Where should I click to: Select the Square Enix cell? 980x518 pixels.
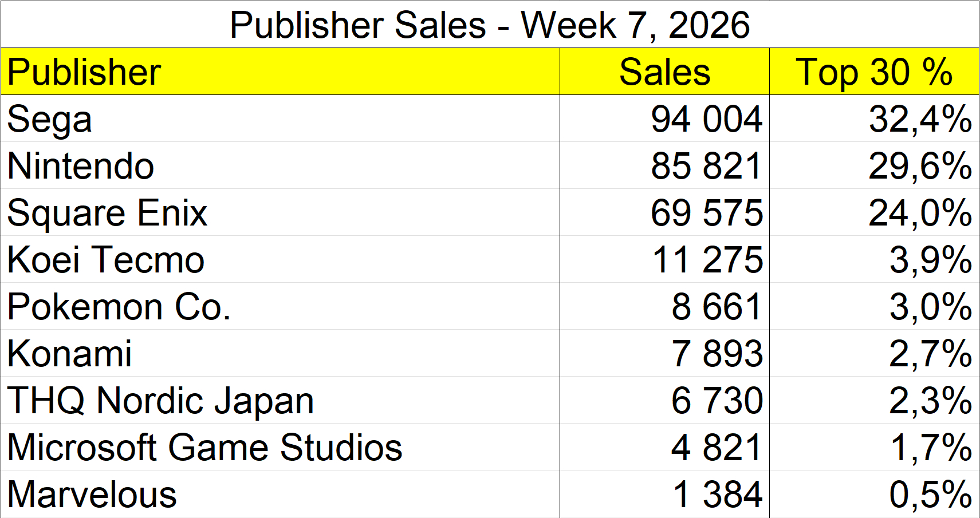[107, 213]
